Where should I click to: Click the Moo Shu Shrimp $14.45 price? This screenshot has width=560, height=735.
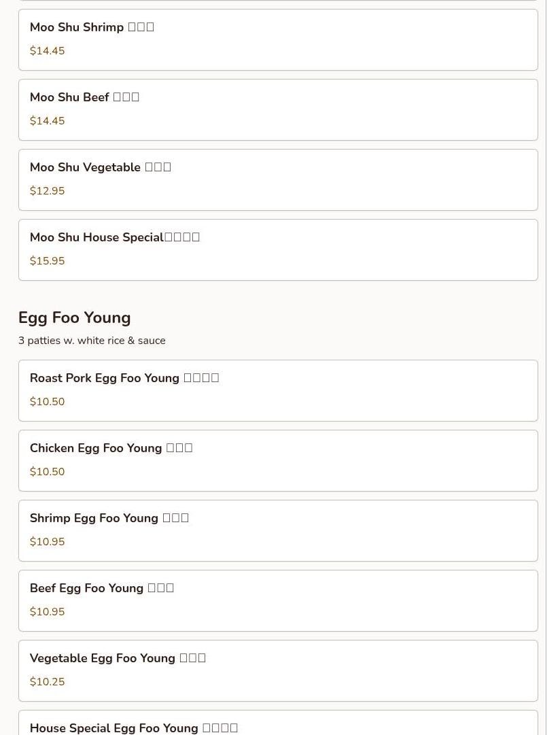point(47,51)
